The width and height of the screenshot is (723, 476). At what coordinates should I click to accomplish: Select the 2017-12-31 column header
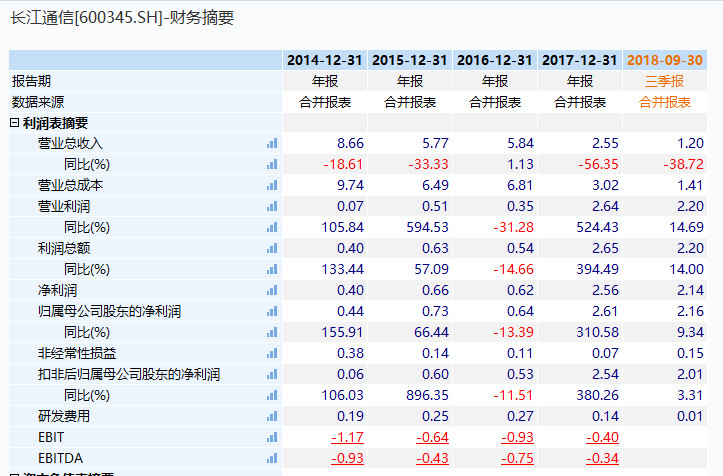click(579, 60)
